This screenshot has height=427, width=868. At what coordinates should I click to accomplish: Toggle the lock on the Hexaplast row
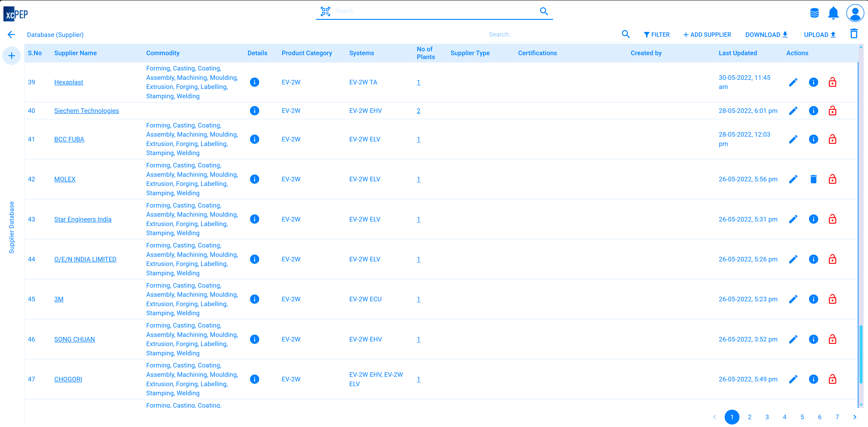833,82
